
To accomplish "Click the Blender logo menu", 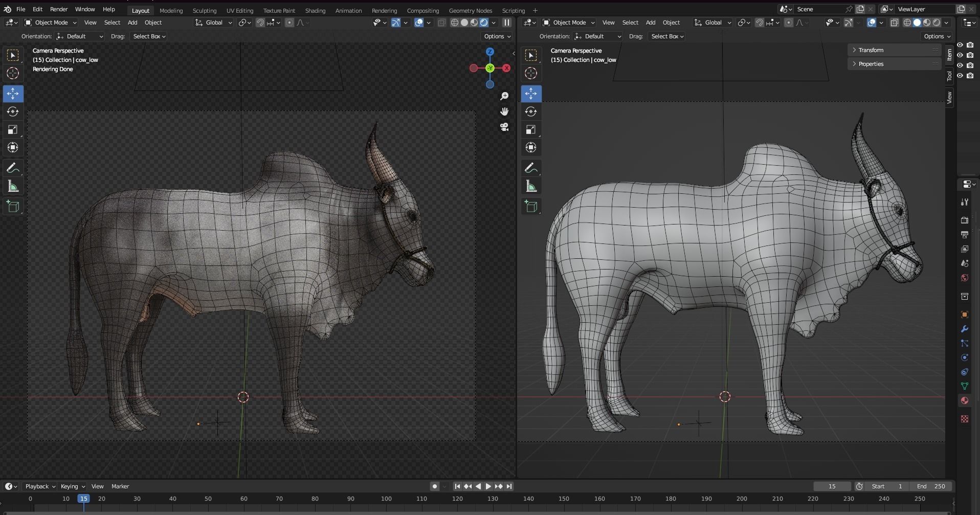I will point(7,9).
